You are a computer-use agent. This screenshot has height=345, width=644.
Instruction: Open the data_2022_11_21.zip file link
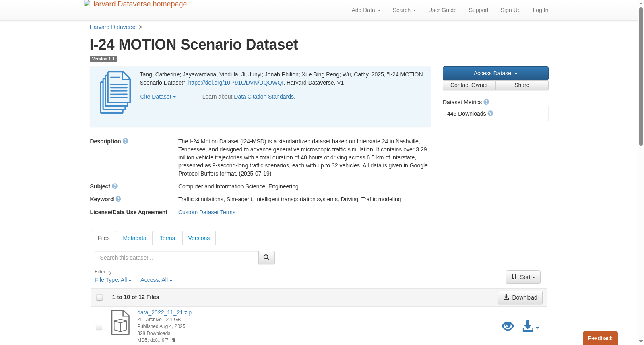(x=164, y=312)
